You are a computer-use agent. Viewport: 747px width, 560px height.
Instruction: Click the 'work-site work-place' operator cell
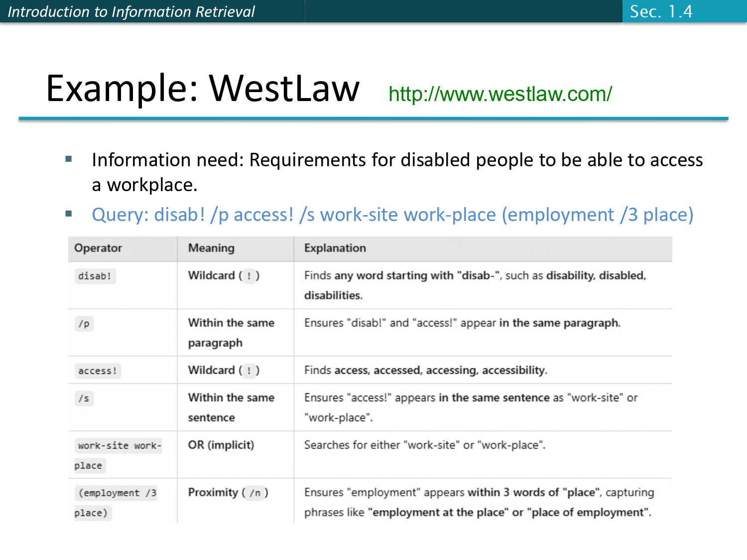click(119, 455)
